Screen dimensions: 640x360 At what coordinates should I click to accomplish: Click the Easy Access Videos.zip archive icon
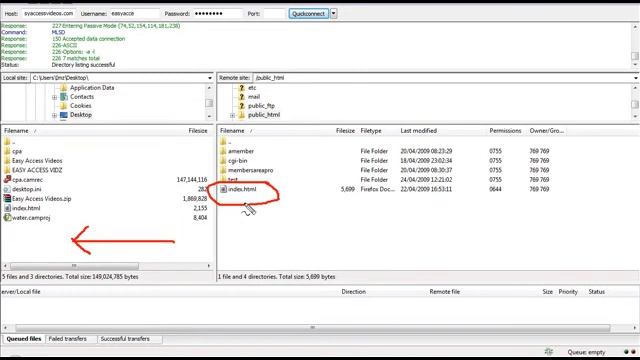click(x=7, y=199)
